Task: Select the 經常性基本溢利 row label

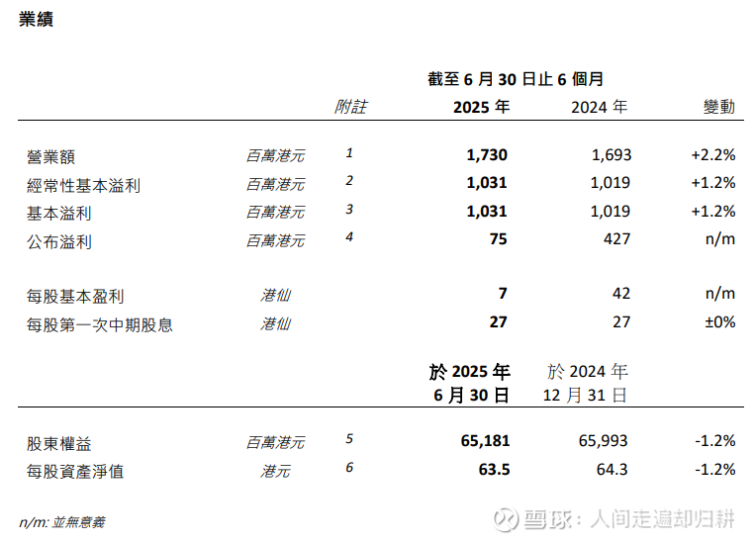Action: click(83, 186)
